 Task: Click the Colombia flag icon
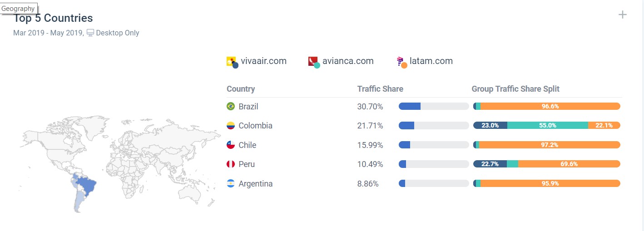tap(231, 125)
